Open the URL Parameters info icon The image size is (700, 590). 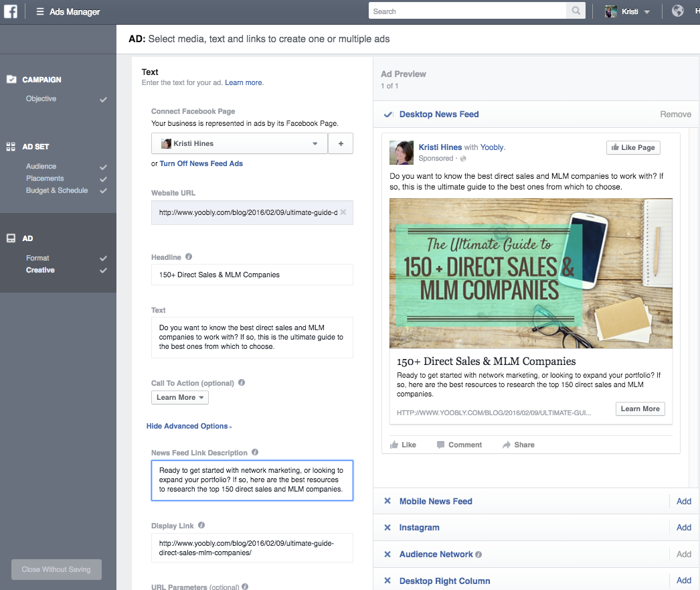(245, 587)
